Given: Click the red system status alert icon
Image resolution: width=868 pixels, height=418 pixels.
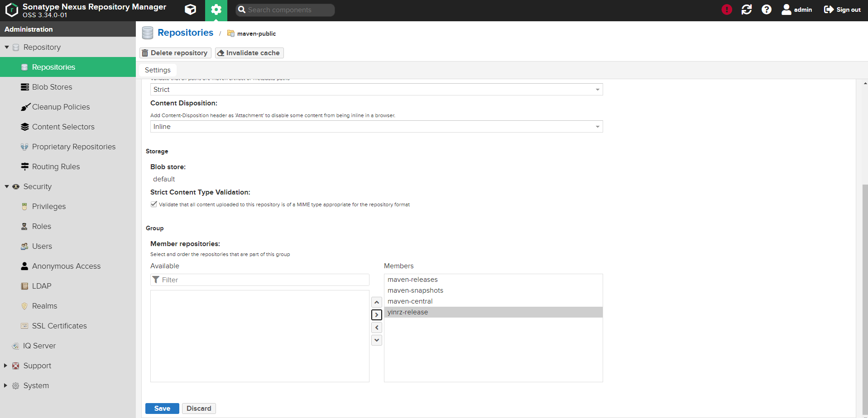Looking at the screenshot, I should coord(727,9).
